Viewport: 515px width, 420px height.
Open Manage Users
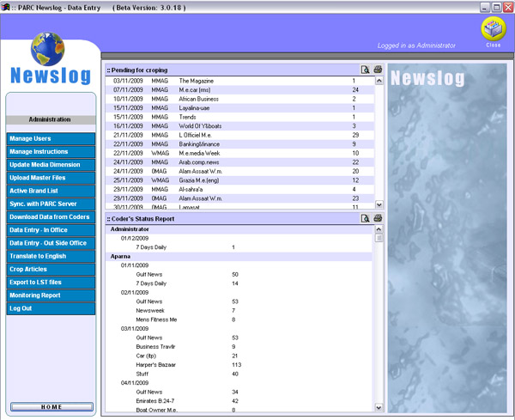(51, 138)
